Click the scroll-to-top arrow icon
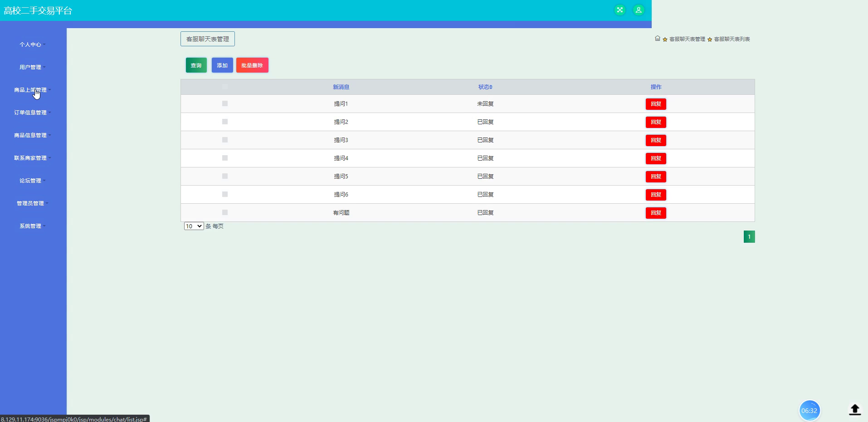The image size is (868, 422). point(855,410)
